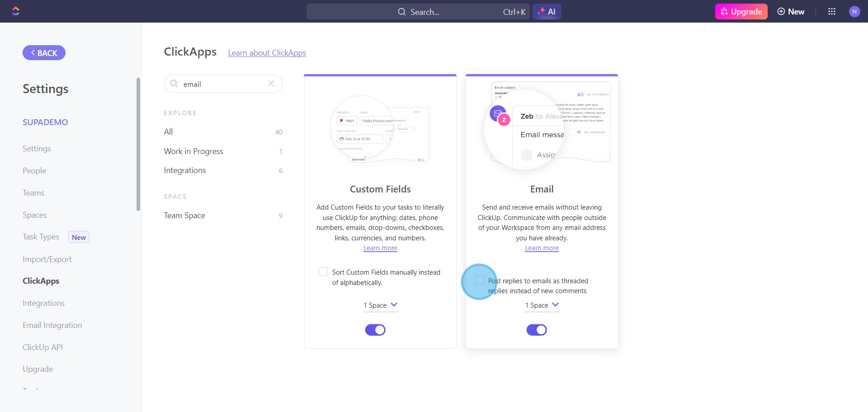Open Learn more link in Custom Fields card
Image resolution: width=868 pixels, height=412 pixels.
pos(380,248)
